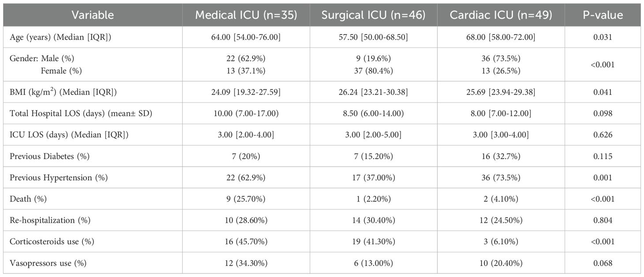This screenshot has width=644, height=277.
Task: Click Cardiac ICU corticosteroids value 3 (6.10%)
Action: click(501, 242)
